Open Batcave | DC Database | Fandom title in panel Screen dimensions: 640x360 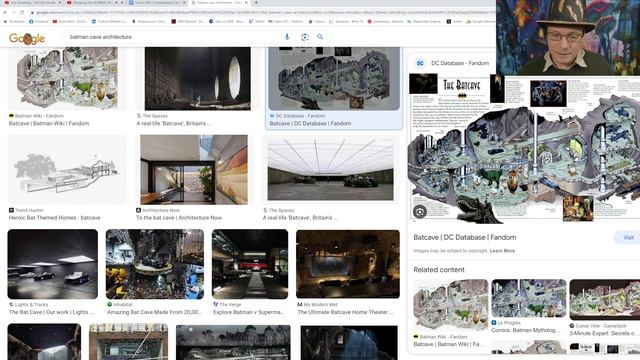(x=464, y=237)
